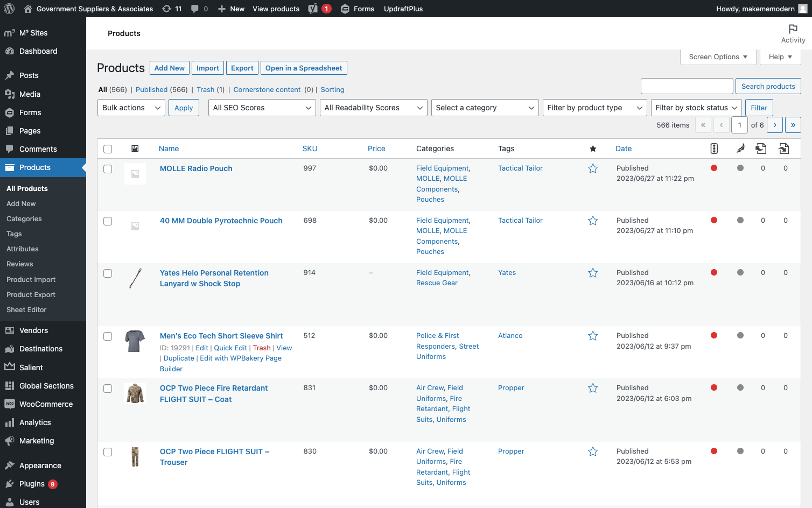Go to the next page of products
This screenshot has width=812, height=508.
coord(775,125)
